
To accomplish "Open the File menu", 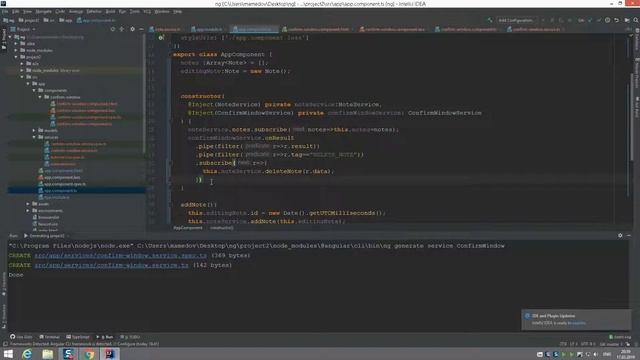I will coord(5,11).
